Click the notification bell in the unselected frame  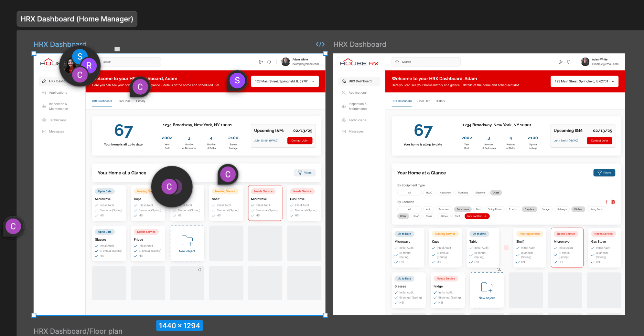pos(569,62)
